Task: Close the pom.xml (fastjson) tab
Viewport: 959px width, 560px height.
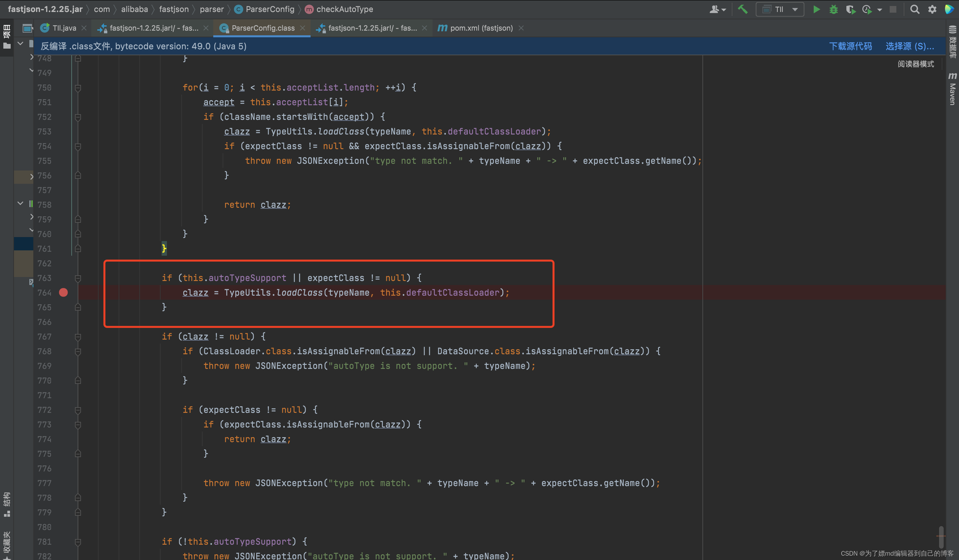Action: 521,28
